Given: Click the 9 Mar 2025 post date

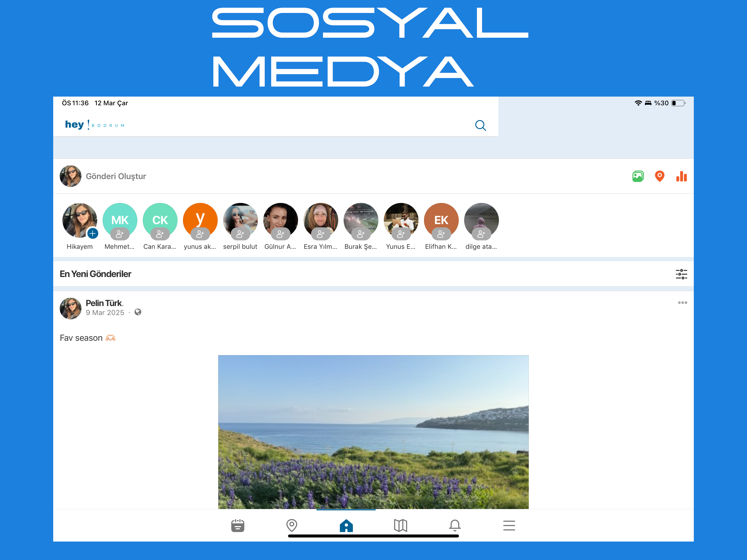Looking at the screenshot, I should point(105,313).
